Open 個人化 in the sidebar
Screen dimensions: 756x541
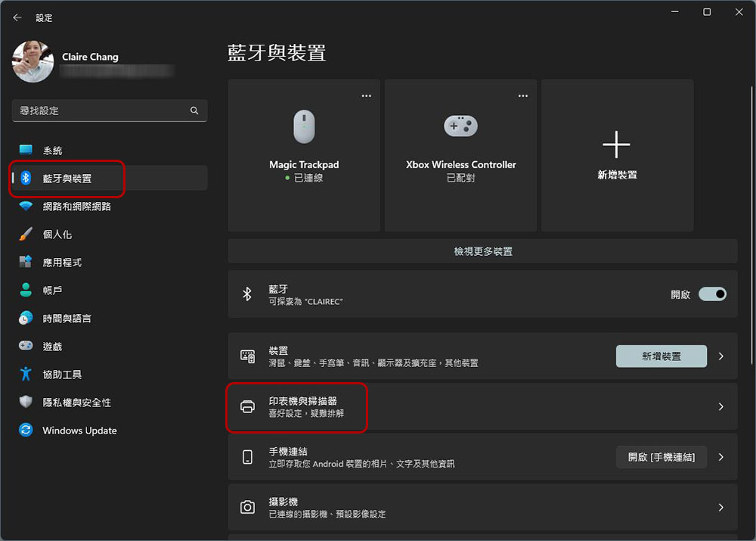click(x=57, y=235)
